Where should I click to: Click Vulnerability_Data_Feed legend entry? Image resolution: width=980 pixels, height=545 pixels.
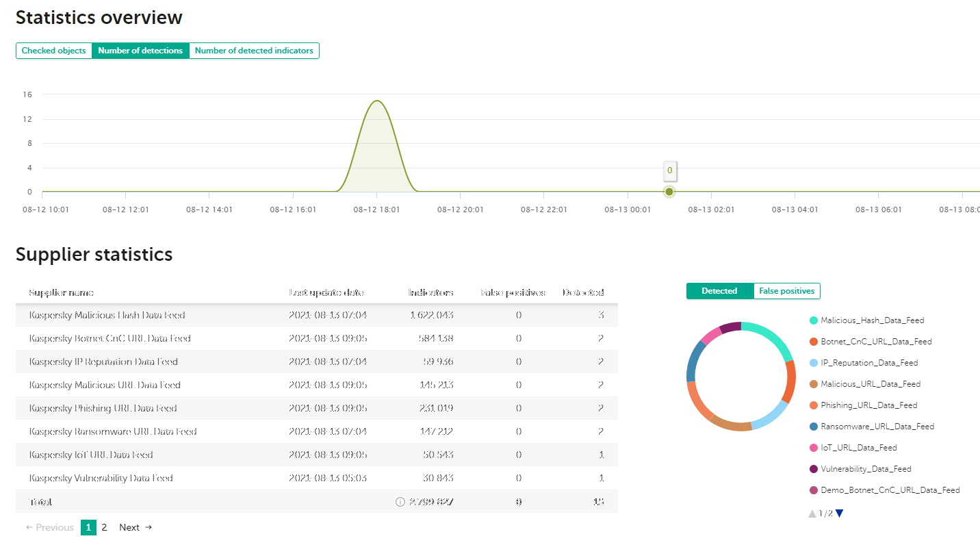[860, 469]
